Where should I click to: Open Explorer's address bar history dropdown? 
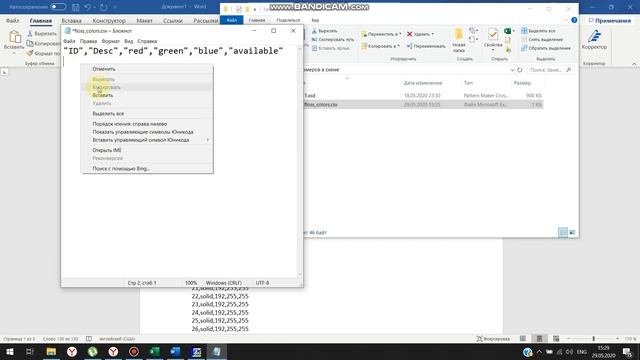512,70
